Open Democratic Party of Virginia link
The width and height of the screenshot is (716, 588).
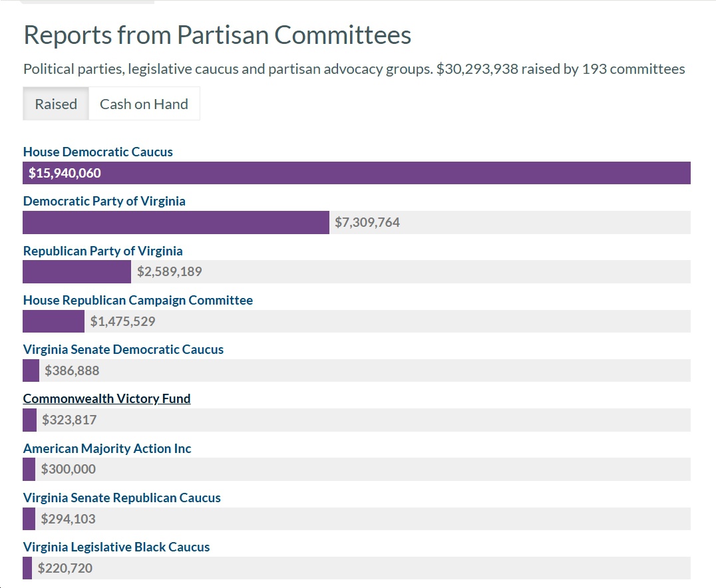coord(104,201)
